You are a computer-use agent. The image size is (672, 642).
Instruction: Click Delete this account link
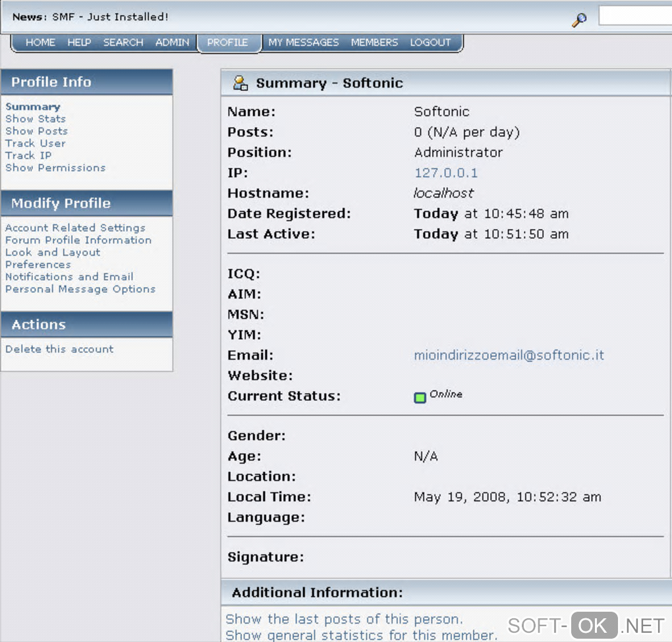click(59, 349)
